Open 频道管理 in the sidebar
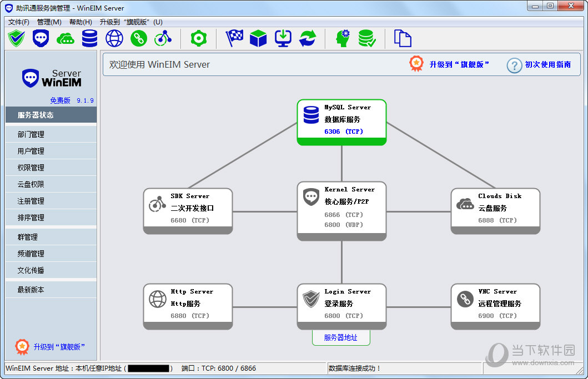This screenshot has height=379, width=588. tap(51, 254)
